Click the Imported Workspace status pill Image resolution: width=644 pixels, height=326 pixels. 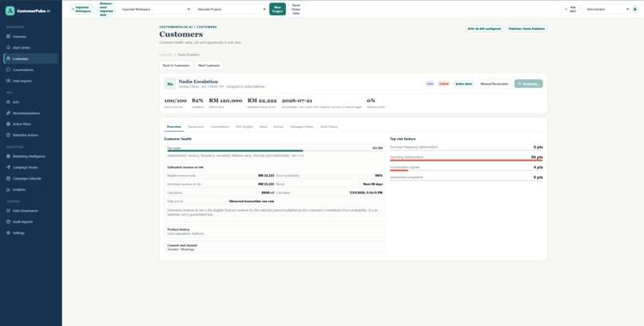pyautogui.click(x=82, y=9)
